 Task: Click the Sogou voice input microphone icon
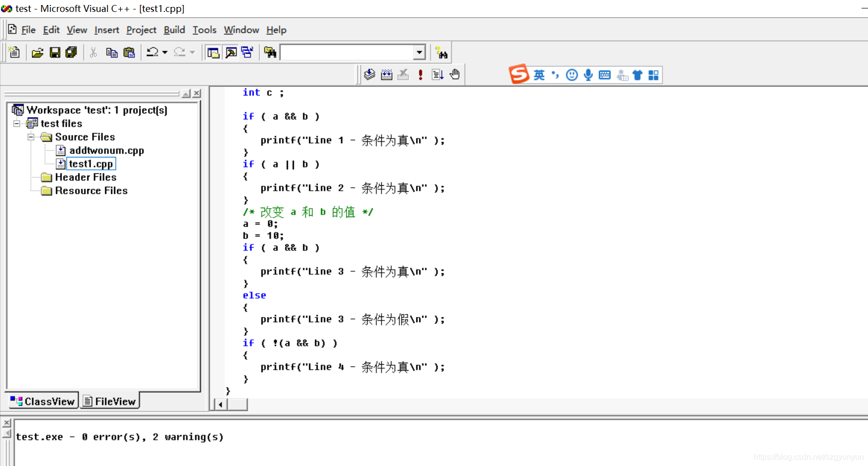pos(588,75)
